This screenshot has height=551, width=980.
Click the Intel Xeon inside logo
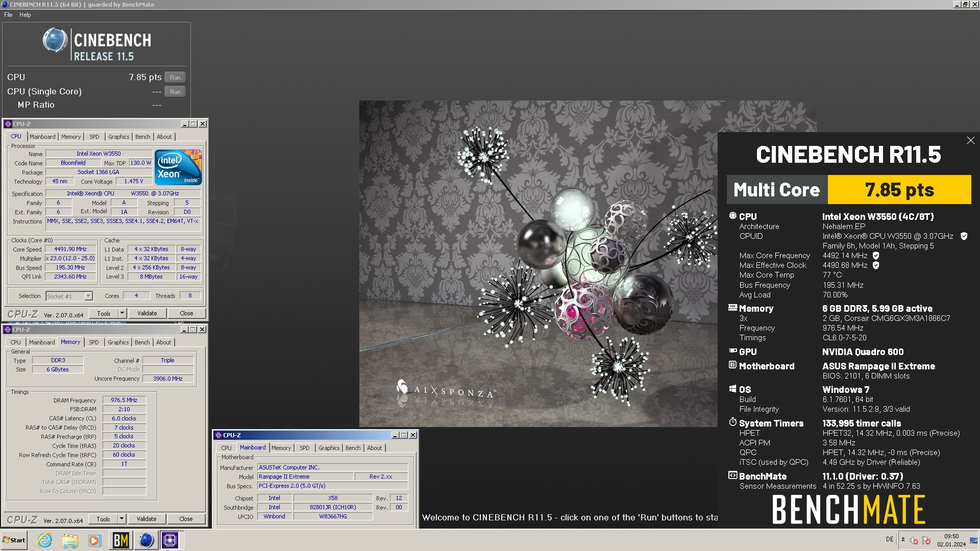(178, 167)
